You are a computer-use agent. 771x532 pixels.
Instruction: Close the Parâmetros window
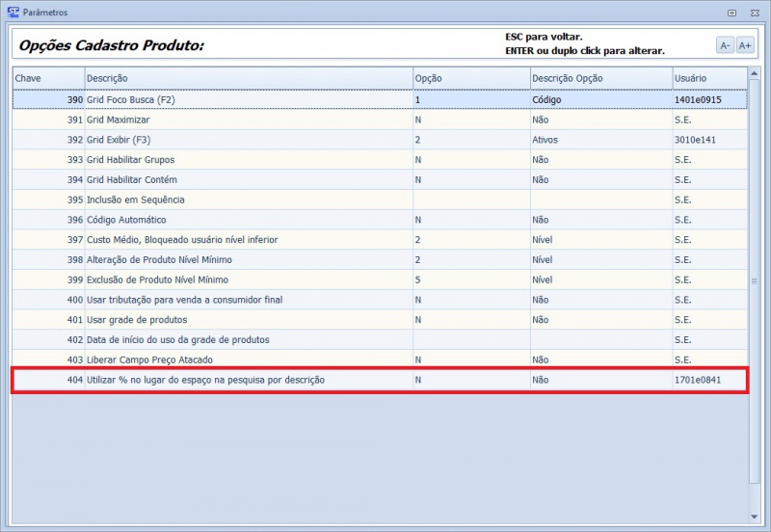pyautogui.click(x=754, y=13)
